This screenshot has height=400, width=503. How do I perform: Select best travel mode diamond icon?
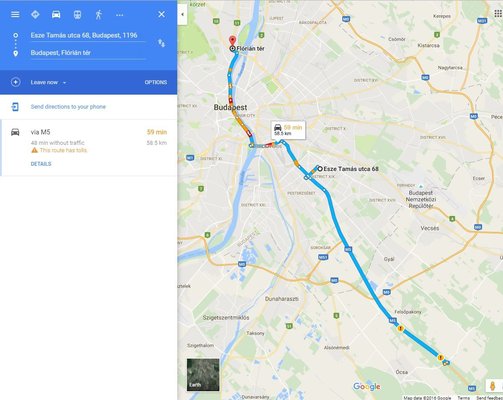click(35, 14)
